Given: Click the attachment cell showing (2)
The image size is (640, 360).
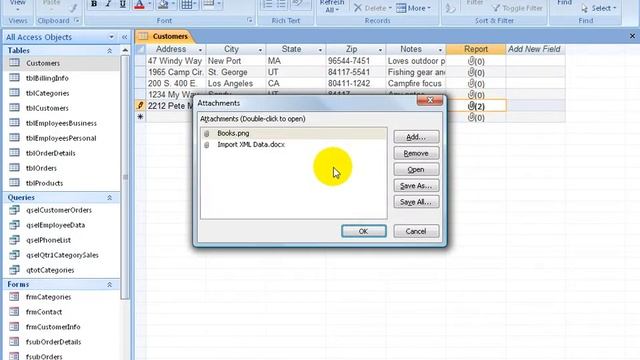Looking at the screenshot, I should (x=476, y=106).
